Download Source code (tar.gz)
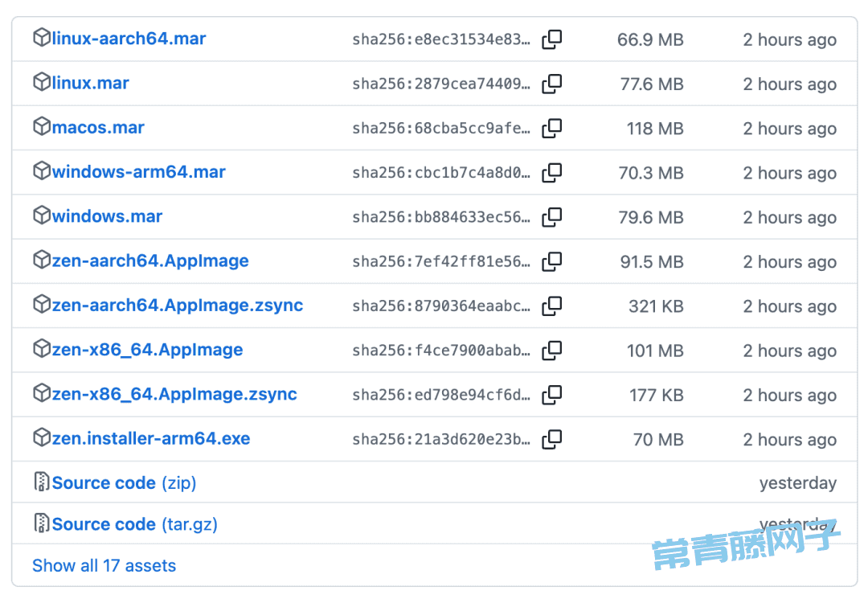Viewport: 868px width, 595px height. 134,524
